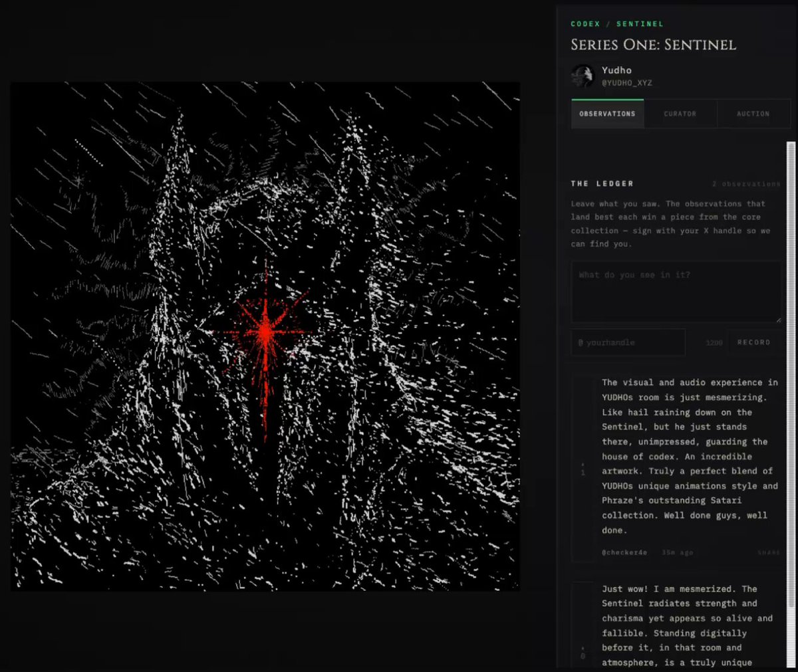This screenshot has height=672, width=798.
Task: Click the '@ yourhandle' input field
Action: click(x=628, y=342)
